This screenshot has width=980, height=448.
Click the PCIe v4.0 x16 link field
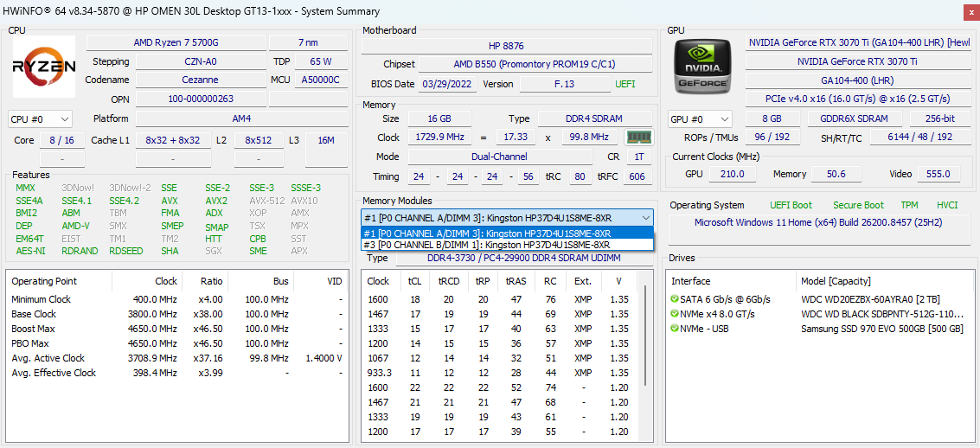[x=857, y=99]
